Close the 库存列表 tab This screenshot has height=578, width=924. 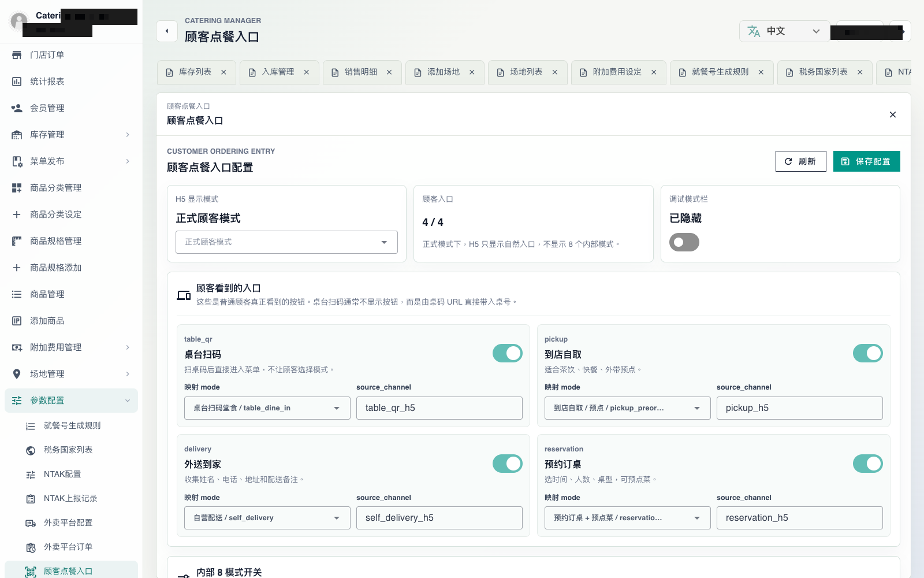pyautogui.click(x=223, y=72)
